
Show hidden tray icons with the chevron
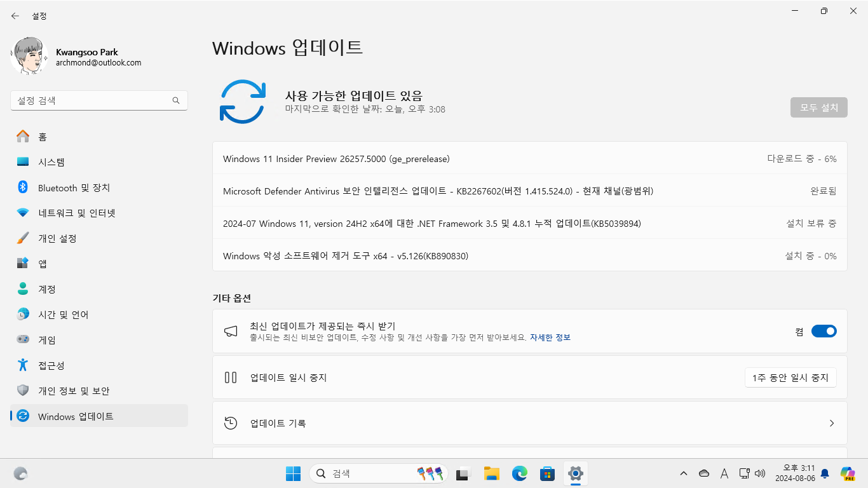click(684, 473)
